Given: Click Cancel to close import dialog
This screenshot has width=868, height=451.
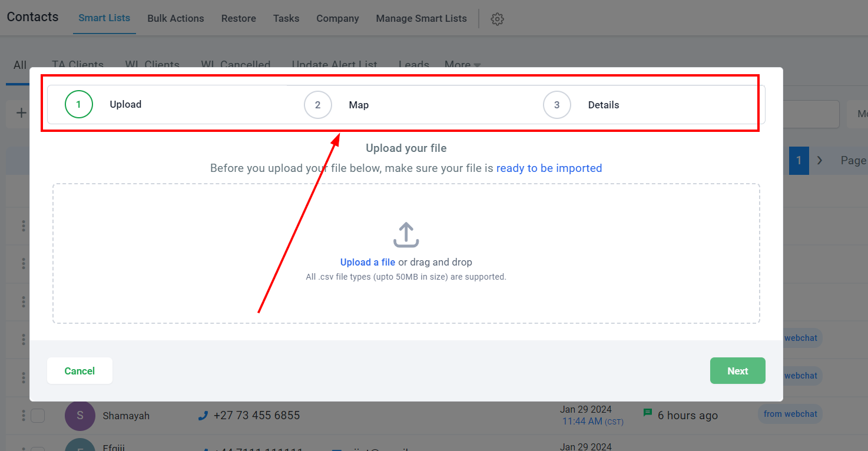Looking at the screenshot, I should point(79,371).
